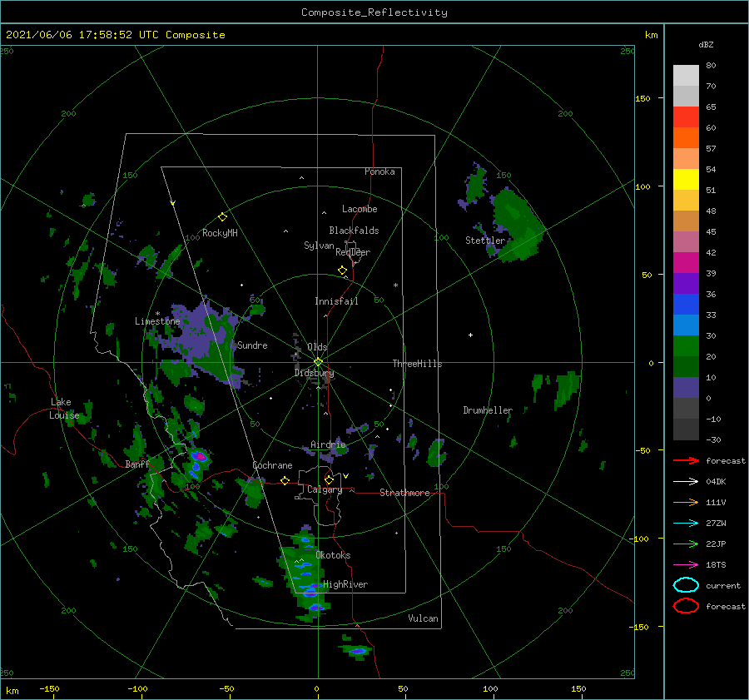
Task: Click the Okotoks town label
Action: (333, 555)
